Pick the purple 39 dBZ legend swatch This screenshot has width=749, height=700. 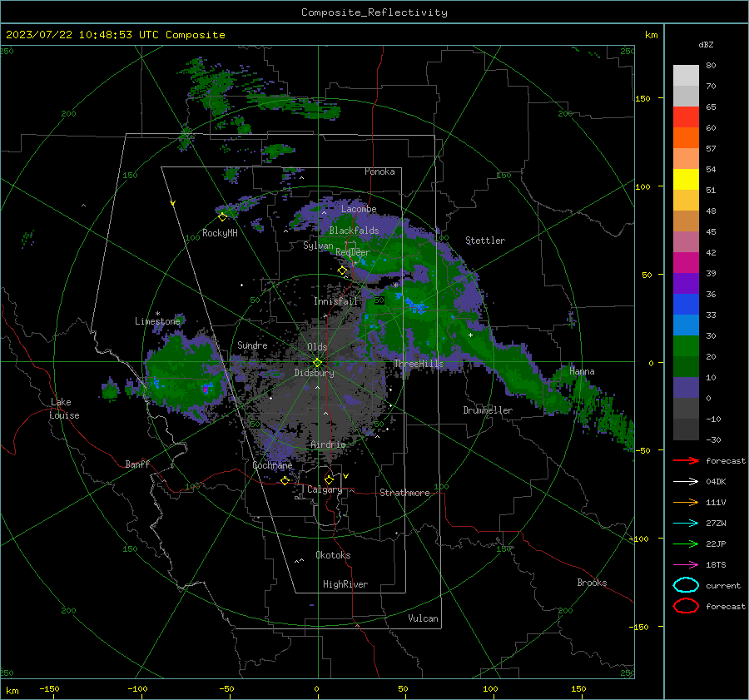[686, 283]
